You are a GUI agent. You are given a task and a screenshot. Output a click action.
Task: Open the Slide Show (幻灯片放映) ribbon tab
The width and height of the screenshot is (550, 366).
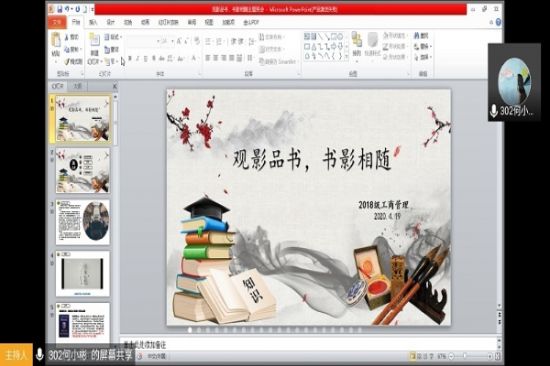[168, 22]
